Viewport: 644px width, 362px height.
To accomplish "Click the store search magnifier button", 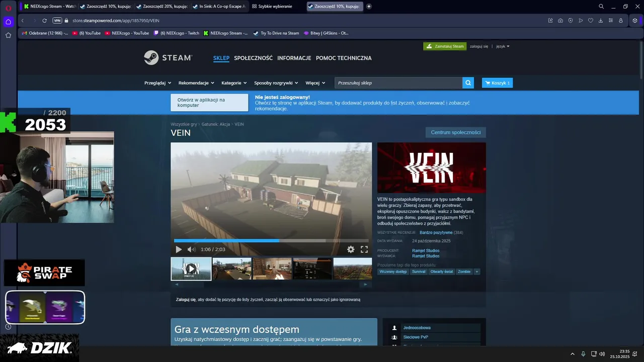I will click(468, 83).
